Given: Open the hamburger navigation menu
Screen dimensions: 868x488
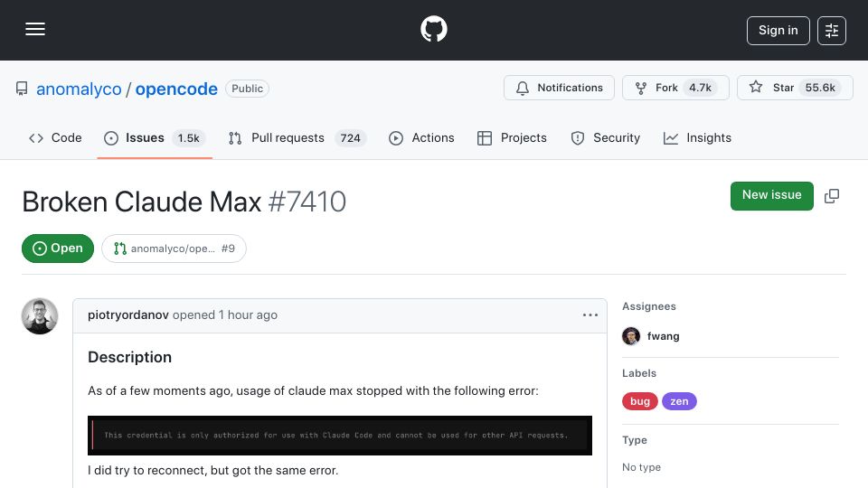Looking at the screenshot, I should [35, 29].
